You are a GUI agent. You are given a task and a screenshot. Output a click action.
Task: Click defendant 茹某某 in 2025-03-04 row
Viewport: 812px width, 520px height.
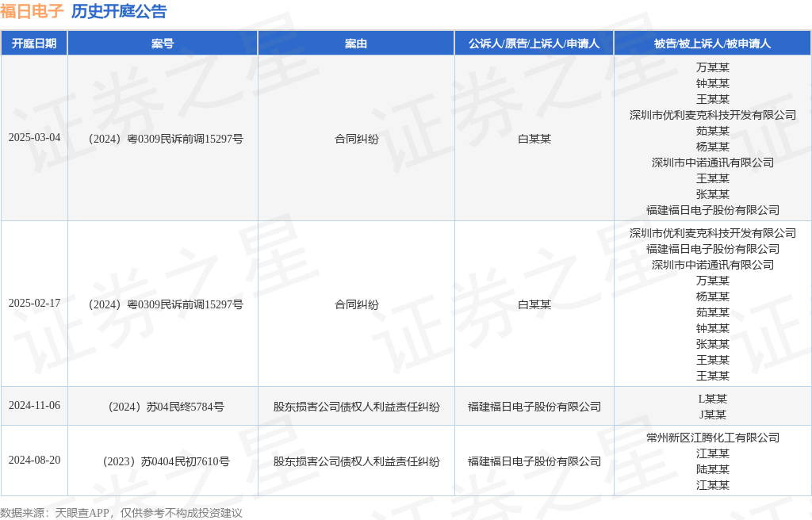[x=713, y=131]
